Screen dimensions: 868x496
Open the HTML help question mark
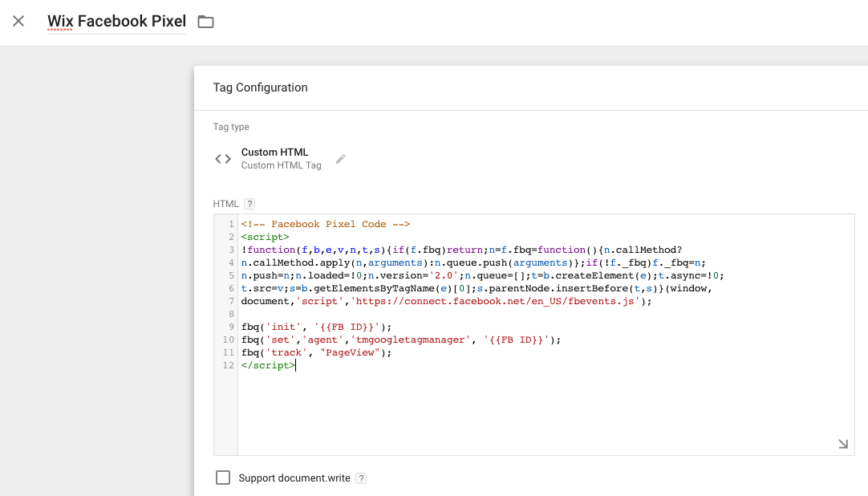(249, 204)
